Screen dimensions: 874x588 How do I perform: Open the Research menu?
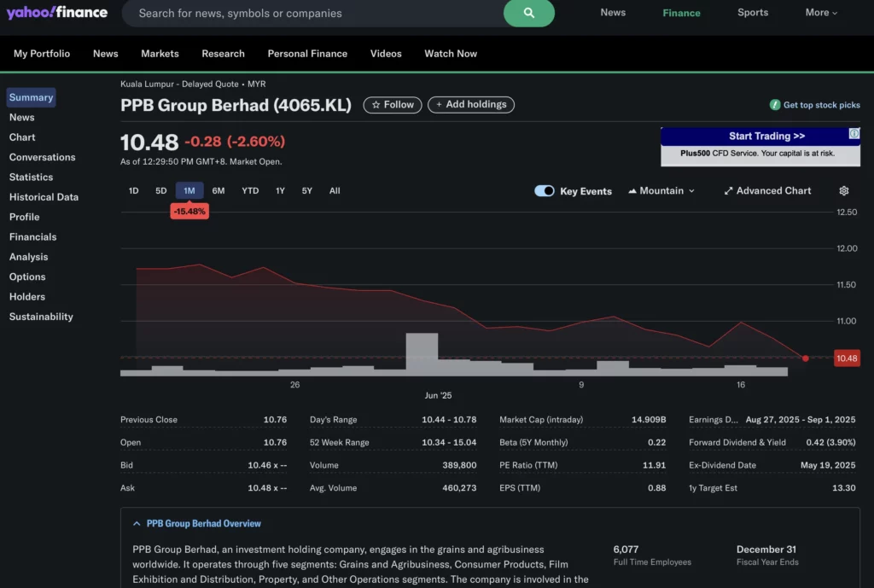coord(223,54)
